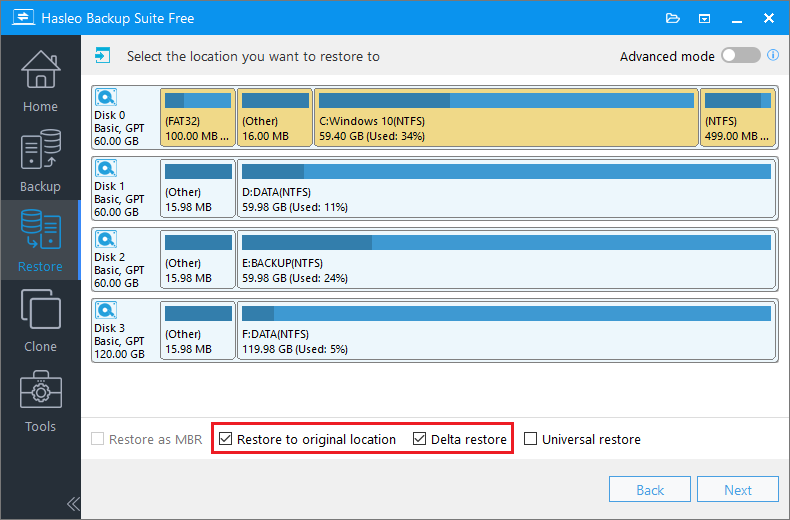Open the title bar dropdown menu
This screenshot has height=520, width=790.
704,18
